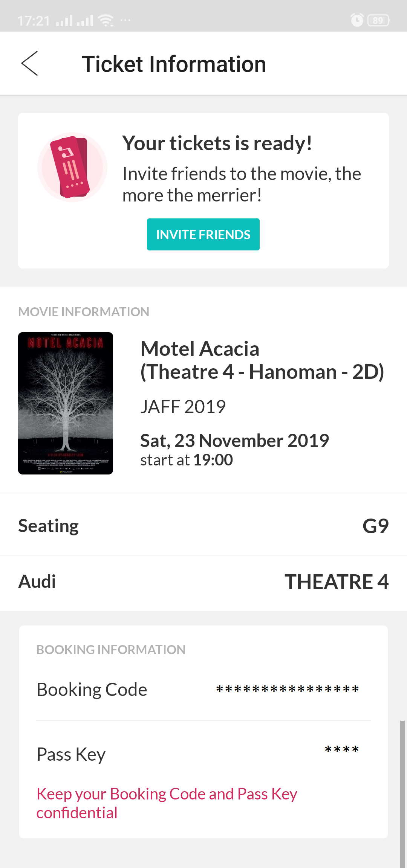Tap the Sat, 23 November 2019 date

pos(234,441)
